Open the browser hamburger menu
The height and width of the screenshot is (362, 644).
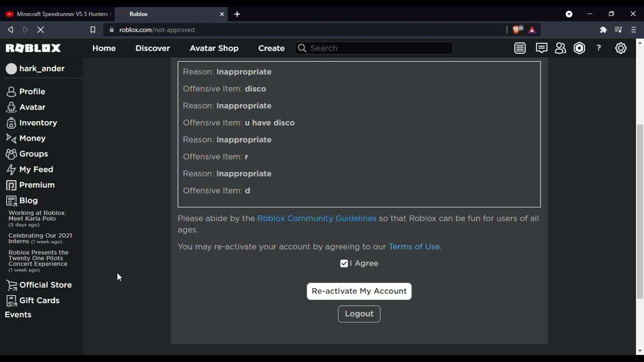point(633,30)
